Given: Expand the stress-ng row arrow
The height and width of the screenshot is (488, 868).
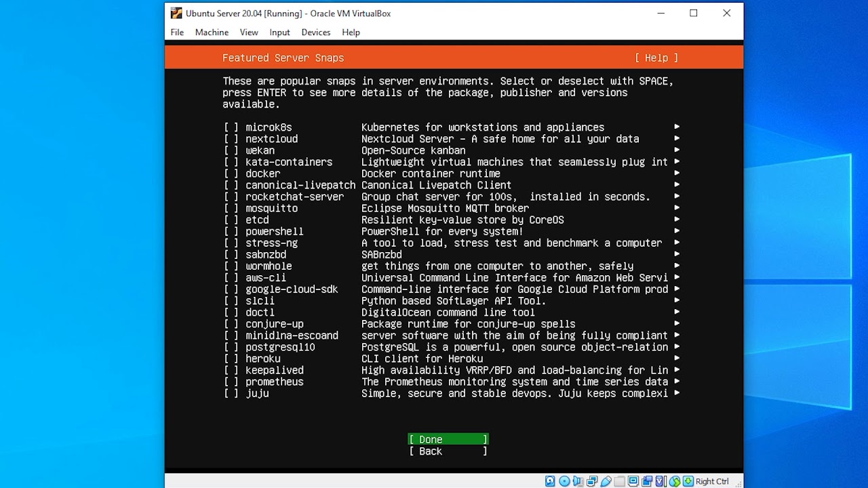Looking at the screenshot, I should 676,243.
